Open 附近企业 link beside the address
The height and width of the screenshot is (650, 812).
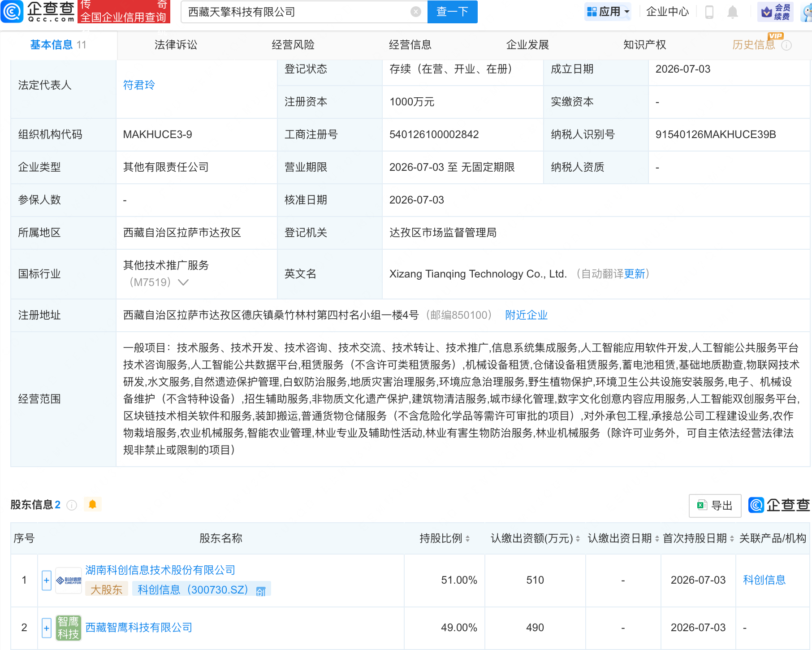pyautogui.click(x=527, y=315)
